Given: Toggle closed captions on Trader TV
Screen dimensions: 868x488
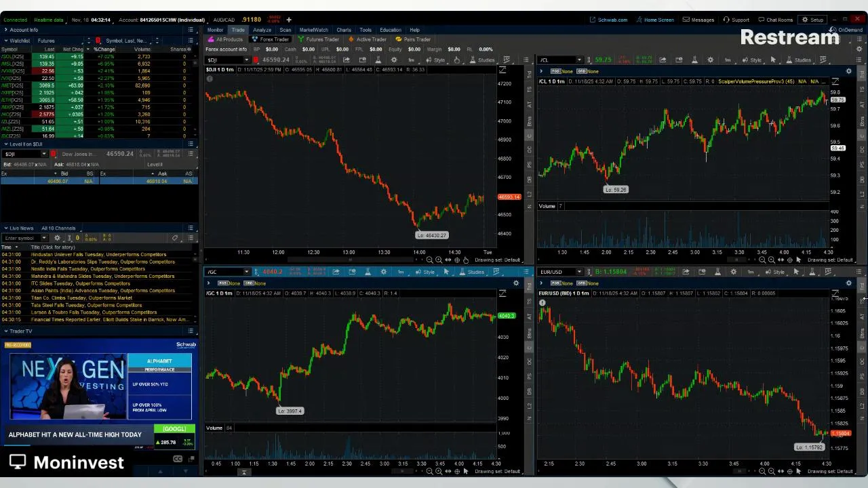Looking at the screenshot, I should [178, 459].
